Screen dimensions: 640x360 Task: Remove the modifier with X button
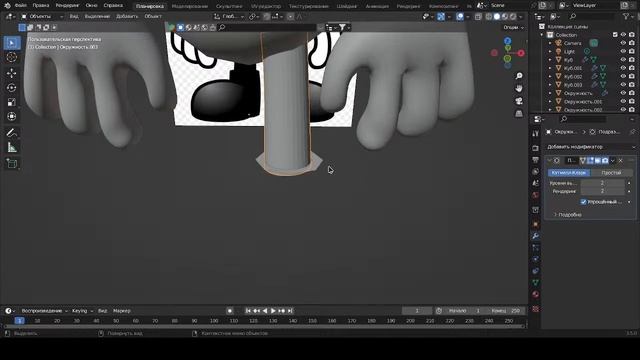[x=621, y=160]
